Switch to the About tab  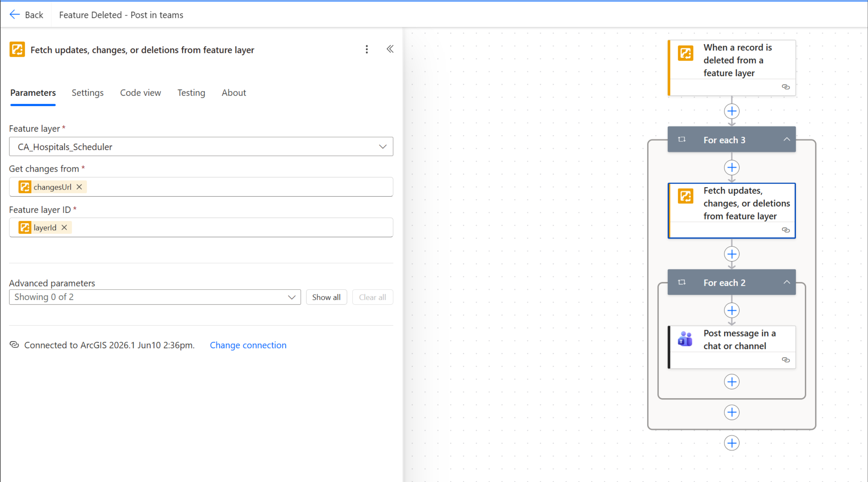tap(234, 93)
